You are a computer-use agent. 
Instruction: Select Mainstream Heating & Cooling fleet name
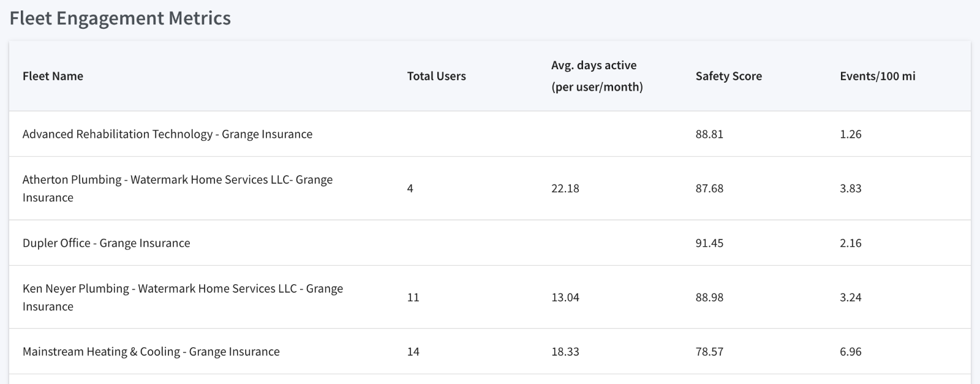coord(151,352)
